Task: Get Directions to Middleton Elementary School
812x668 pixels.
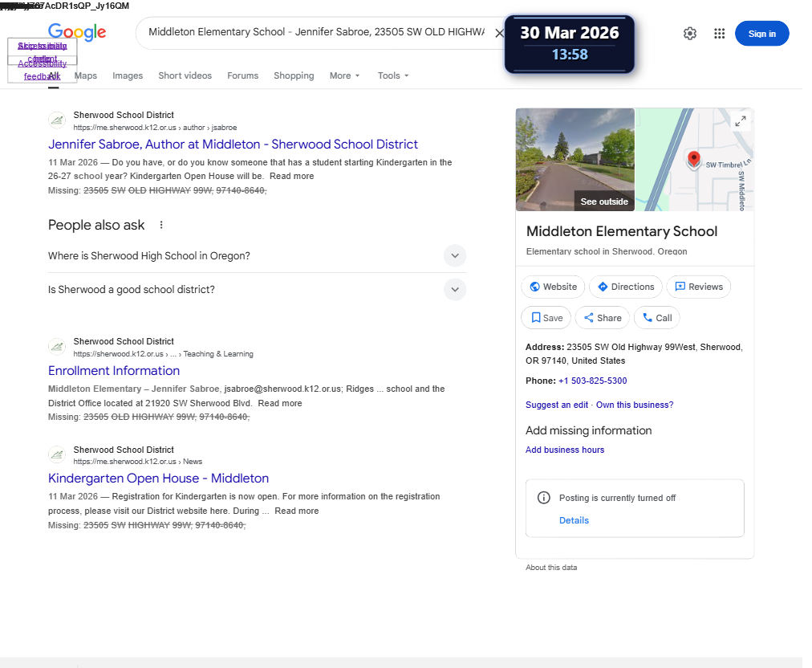Action: [626, 287]
